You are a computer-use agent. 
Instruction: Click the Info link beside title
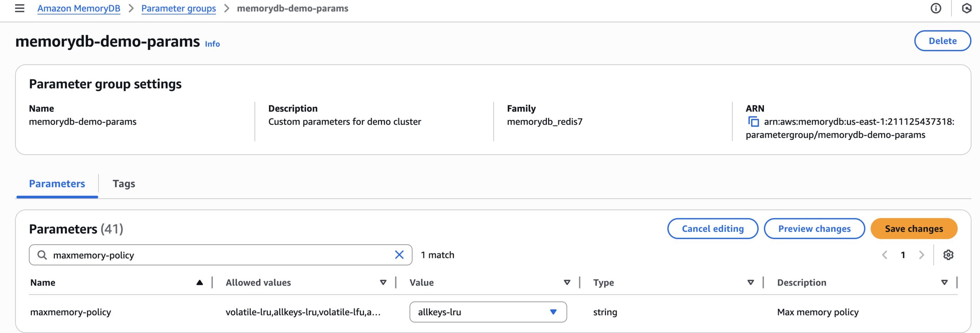[212, 44]
